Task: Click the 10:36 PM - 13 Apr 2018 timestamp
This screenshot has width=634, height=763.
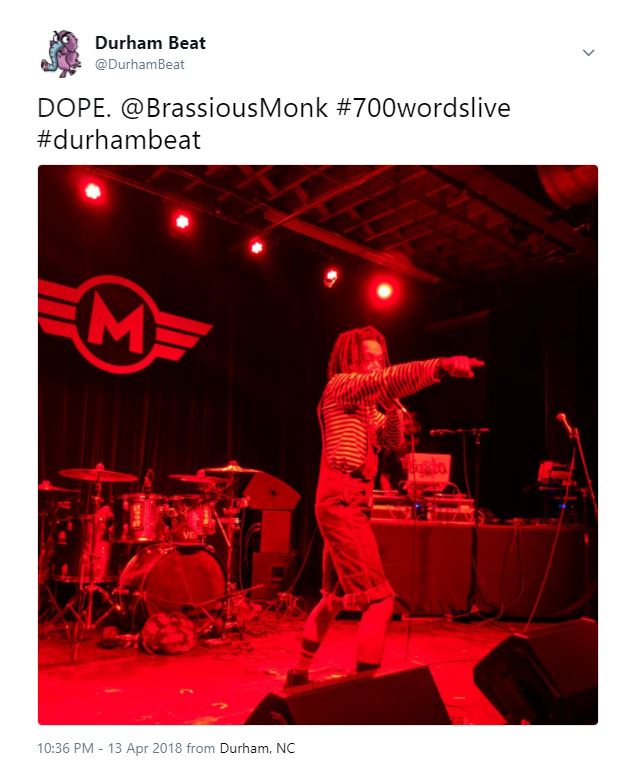Action: point(110,748)
